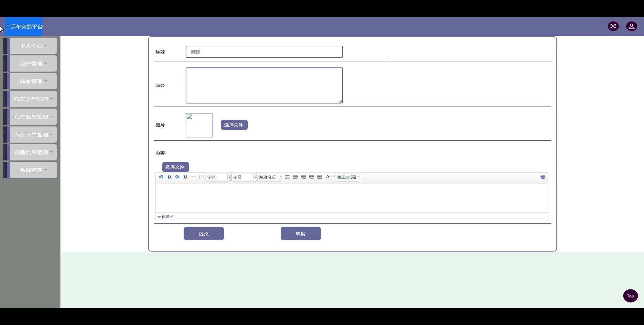Expand the 商家管理 sidebar menu

click(33, 81)
